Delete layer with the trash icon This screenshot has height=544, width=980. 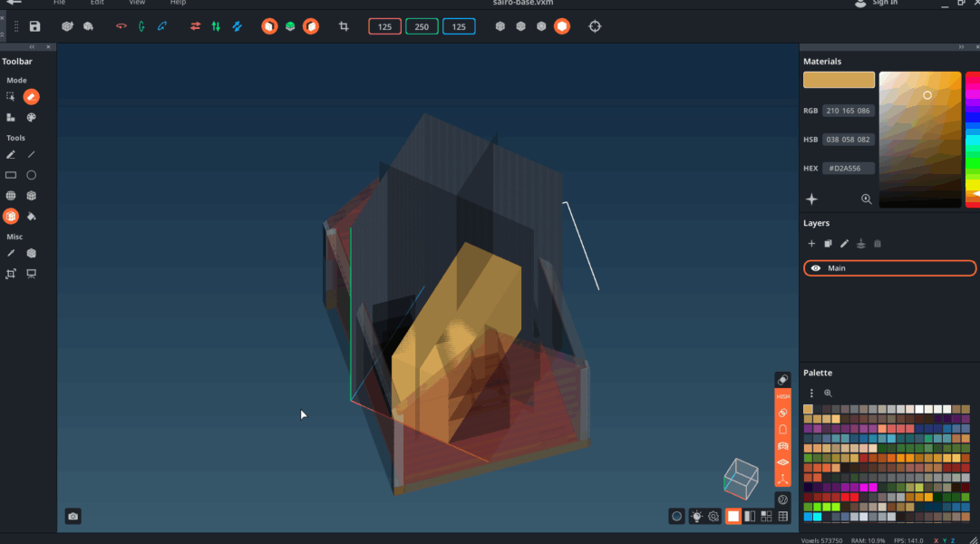point(878,244)
